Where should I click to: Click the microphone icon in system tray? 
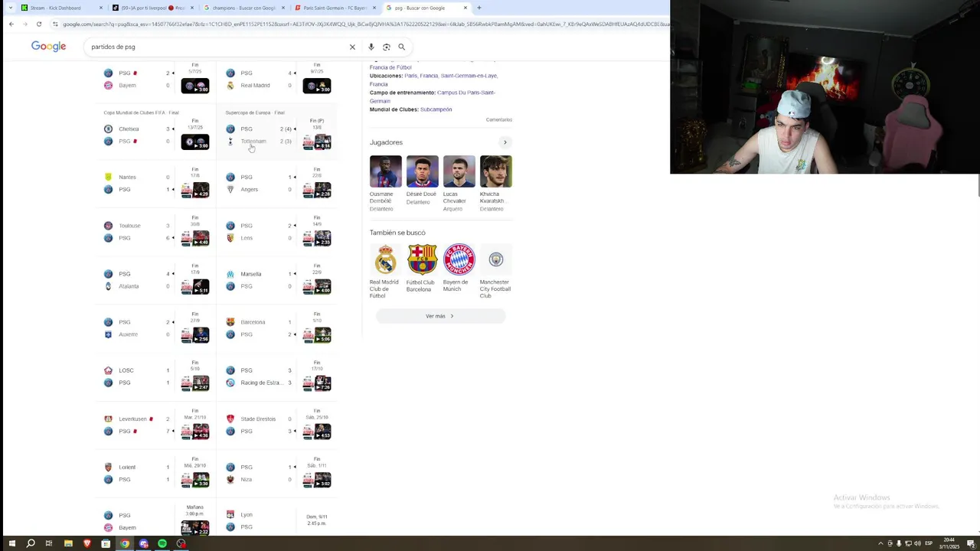899,543
